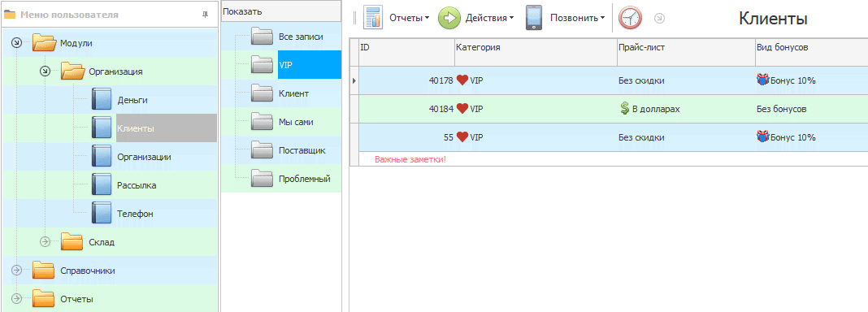Click the Деньги module book icon
This screenshot has width=868, height=312.
102,100
